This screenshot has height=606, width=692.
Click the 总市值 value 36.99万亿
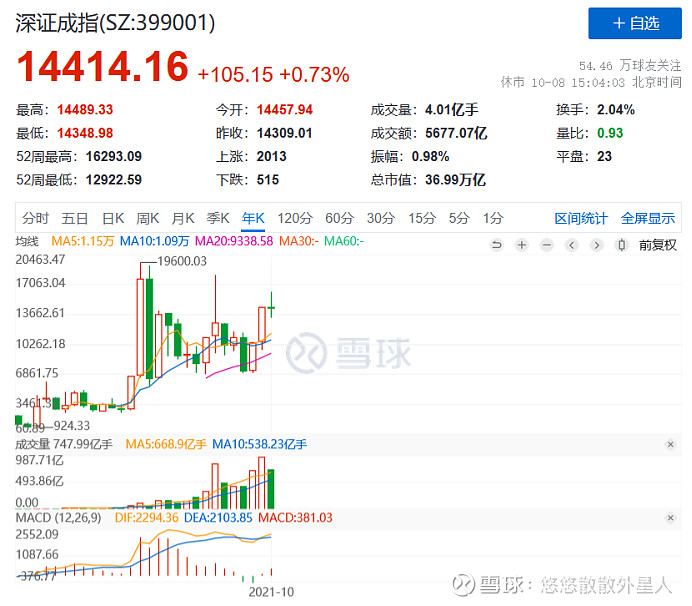point(455,180)
